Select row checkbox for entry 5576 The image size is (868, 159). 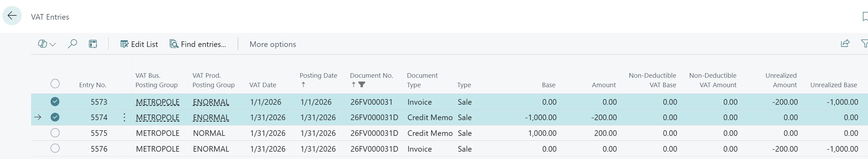[x=55, y=148]
